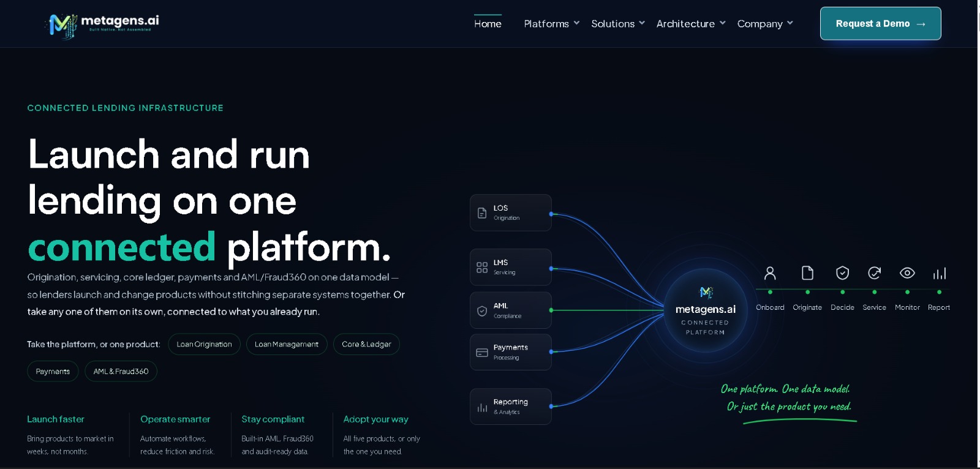
Task: Click the green word connected in headline
Action: click(x=122, y=247)
